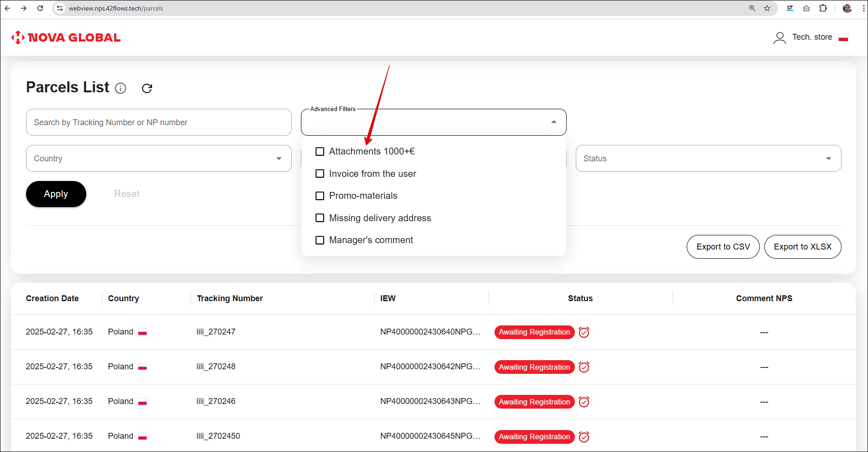Image resolution: width=868 pixels, height=452 pixels.
Task: Open the user profile icon
Action: pyautogui.click(x=779, y=37)
